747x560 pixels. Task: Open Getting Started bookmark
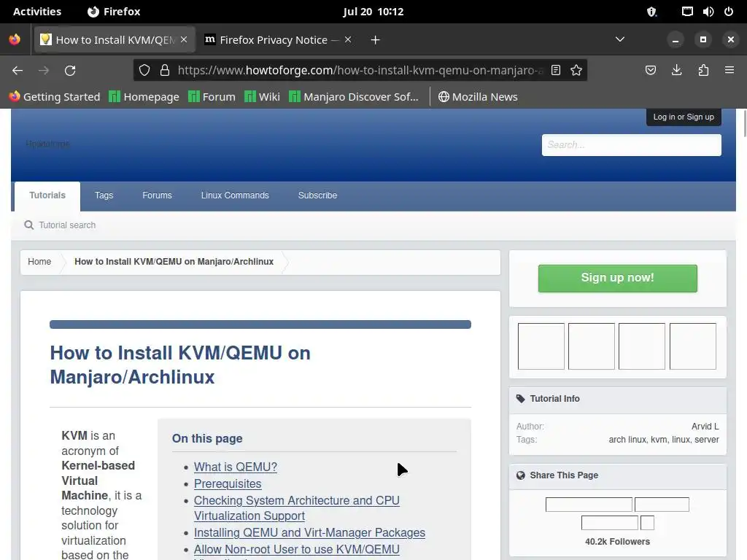click(x=55, y=97)
